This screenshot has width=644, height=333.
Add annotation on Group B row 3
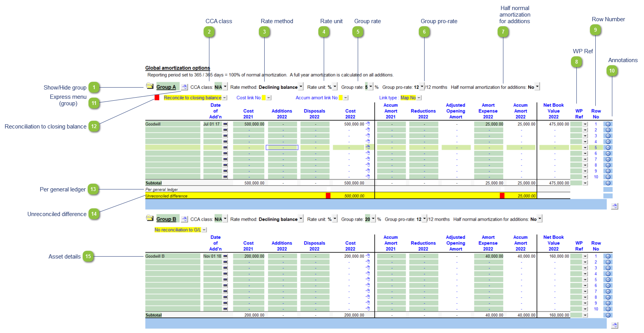point(608,268)
